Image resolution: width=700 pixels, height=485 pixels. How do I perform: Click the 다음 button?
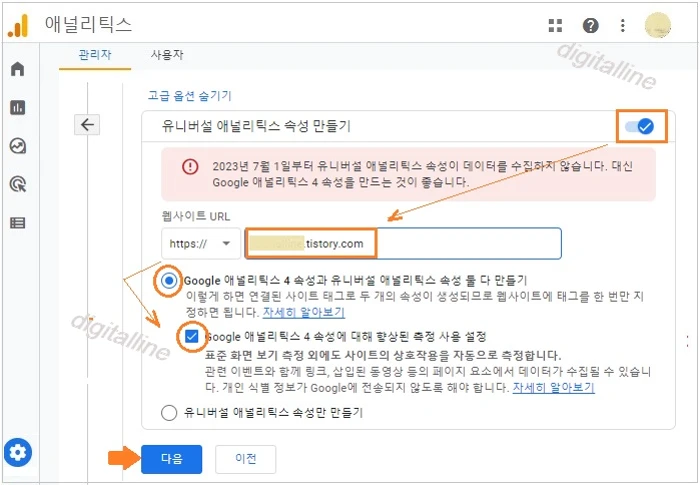(171, 459)
